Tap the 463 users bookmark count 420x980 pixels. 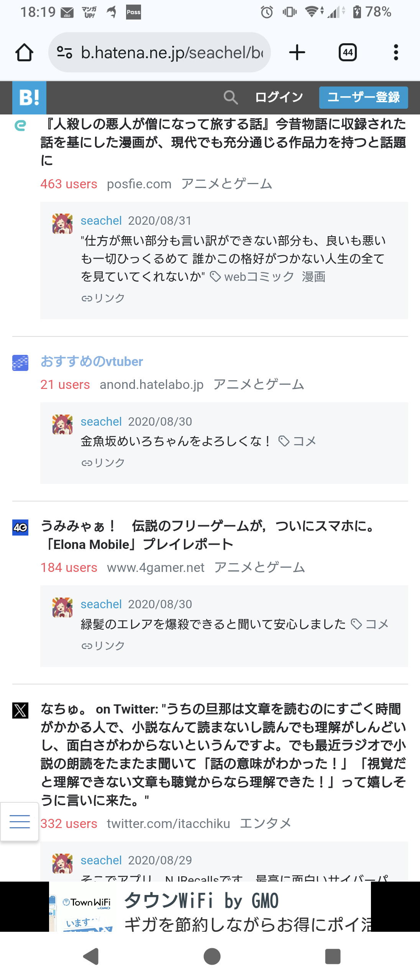click(x=69, y=184)
